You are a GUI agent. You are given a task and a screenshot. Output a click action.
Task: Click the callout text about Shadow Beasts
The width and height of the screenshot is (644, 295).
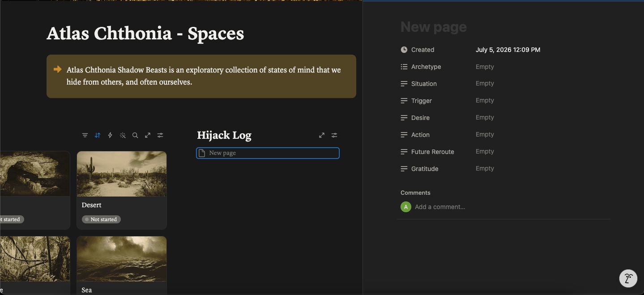point(204,76)
